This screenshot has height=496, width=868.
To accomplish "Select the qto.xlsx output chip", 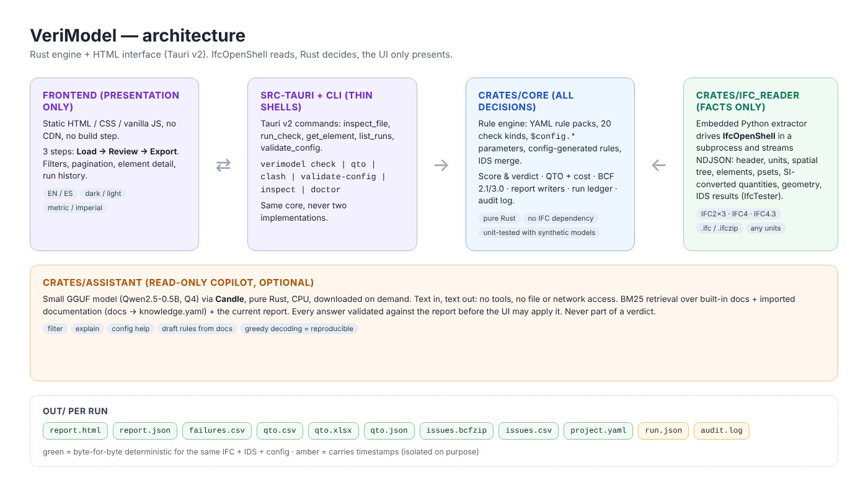I will (333, 430).
